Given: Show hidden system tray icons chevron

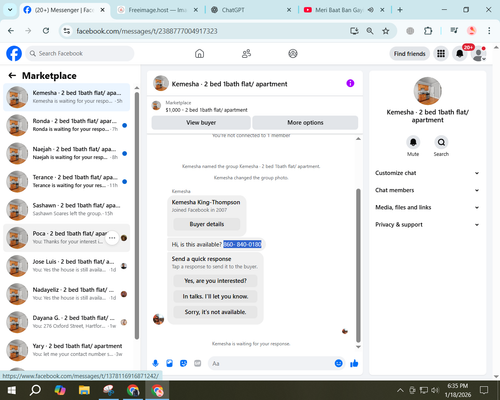Looking at the screenshot, I should [400, 390].
